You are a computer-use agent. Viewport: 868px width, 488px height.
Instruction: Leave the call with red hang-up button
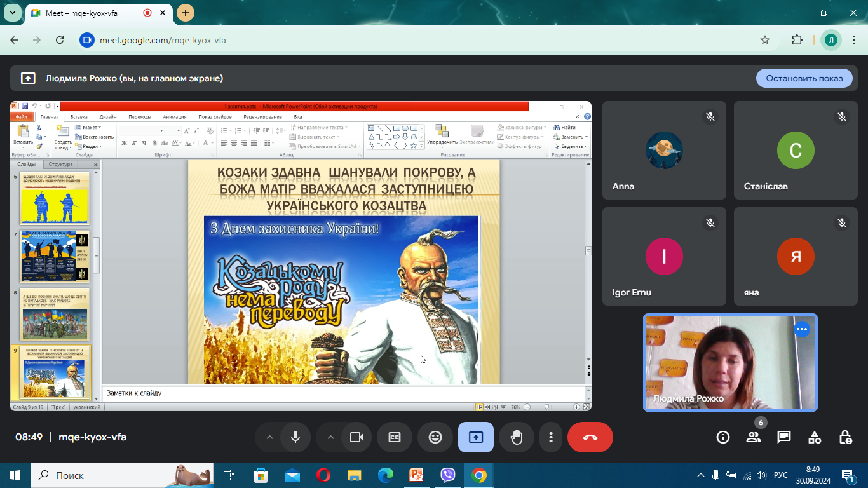tap(590, 437)
